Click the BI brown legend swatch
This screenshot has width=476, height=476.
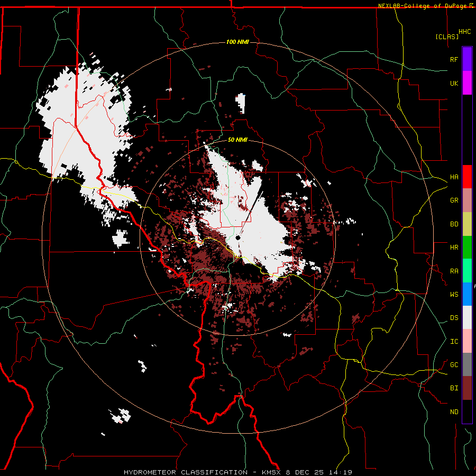(x=467, y=388)
